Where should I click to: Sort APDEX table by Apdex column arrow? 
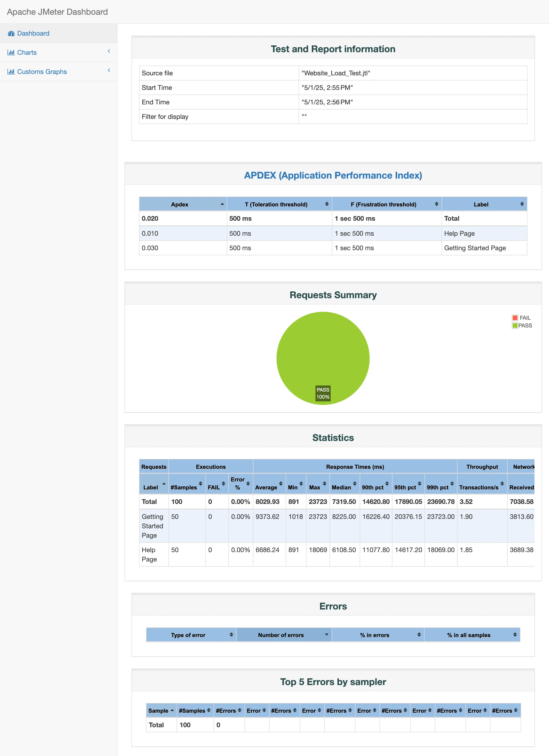[x=222, y=204]
